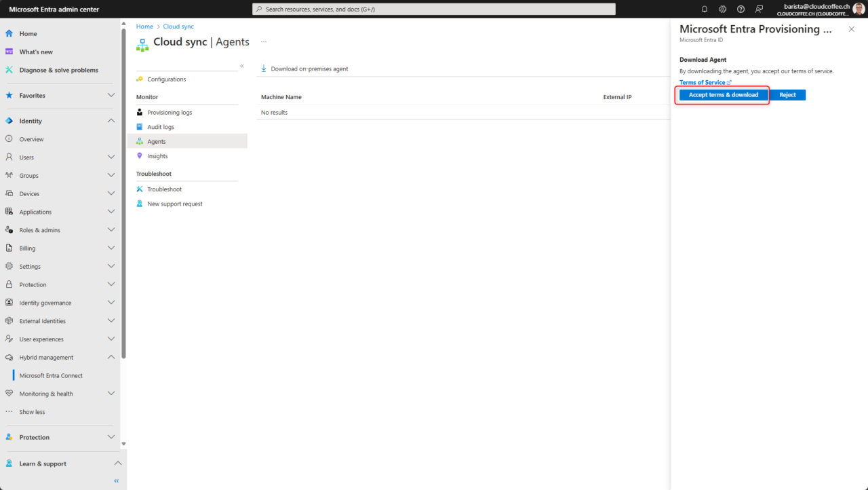The height and width of the screenshot is (490, 868).
Task: Click the Devices icon in sidebar
Action: point(9,193)
